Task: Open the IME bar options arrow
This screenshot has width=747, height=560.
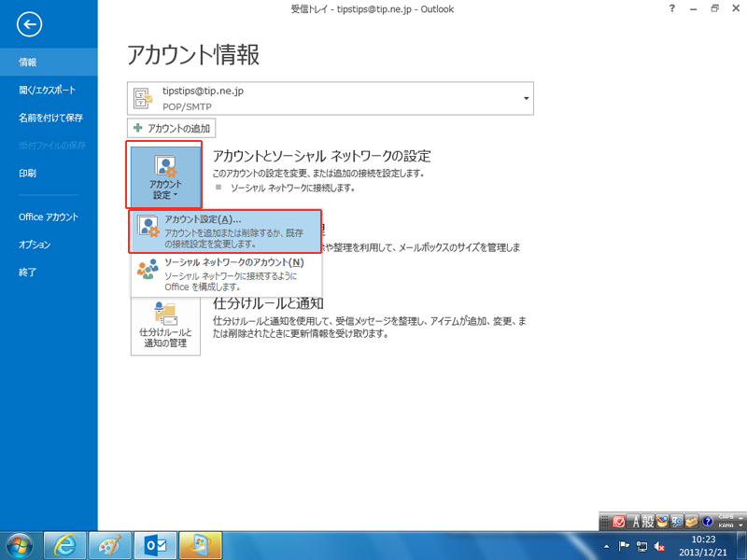Action: pyautogui.click(x=740, y=525)
